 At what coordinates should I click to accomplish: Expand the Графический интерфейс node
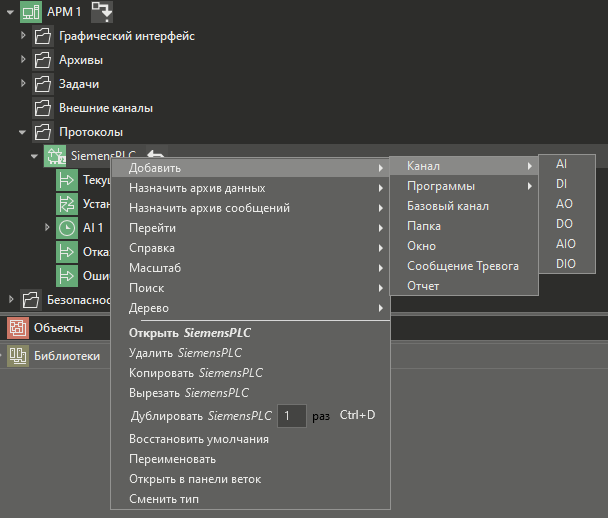pyautogui.click(x=23, y=35)
